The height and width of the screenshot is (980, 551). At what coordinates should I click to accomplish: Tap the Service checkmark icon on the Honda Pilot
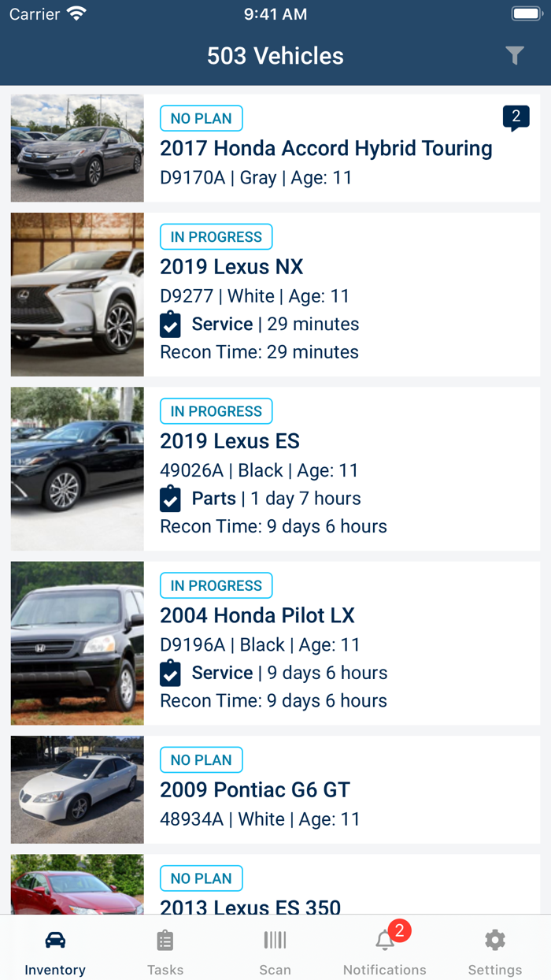pyautogui.click(x=170, y=673)
